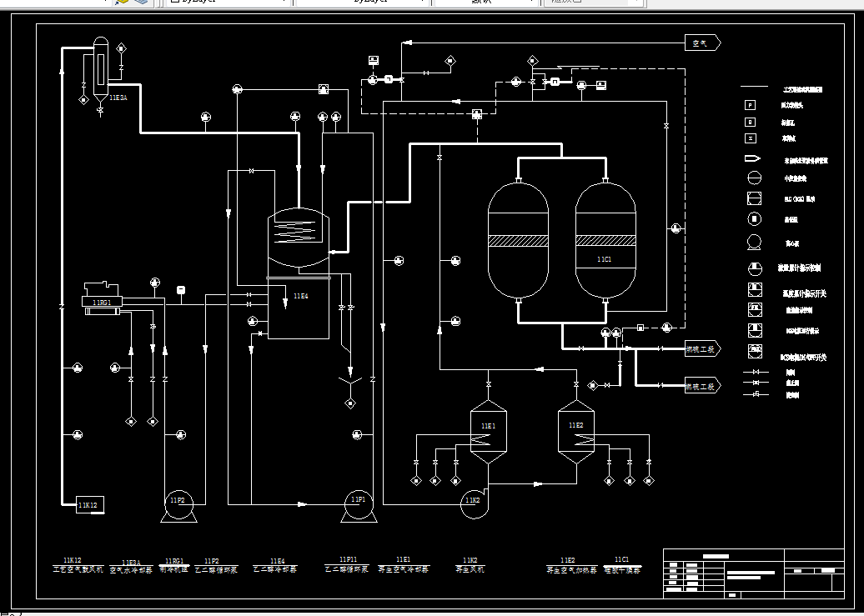Select the 11E1 cooler vessel

coord(488,432)
